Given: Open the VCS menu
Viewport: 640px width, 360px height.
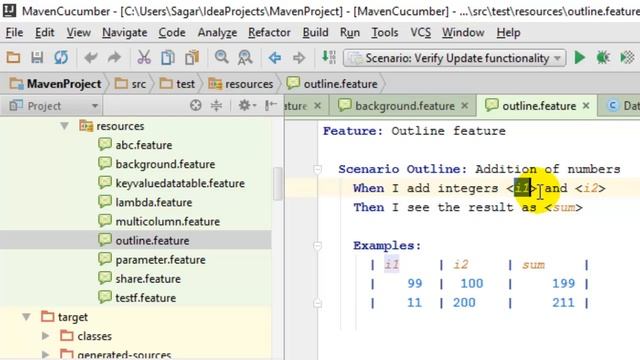Looking at the screenshot, I should pos(420,33).
